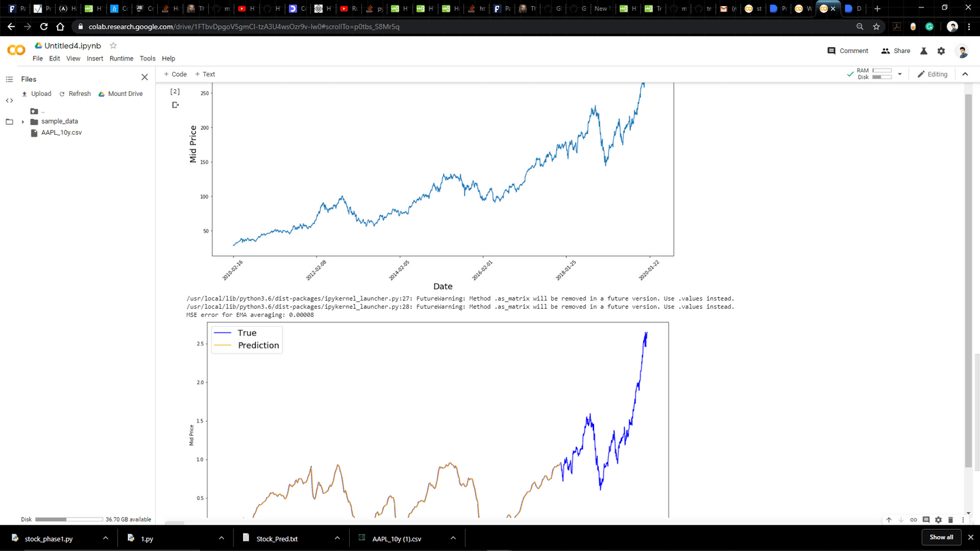Add comment icon in cell toolbar
Screen dimensions: 980x551
coord(926,520)
